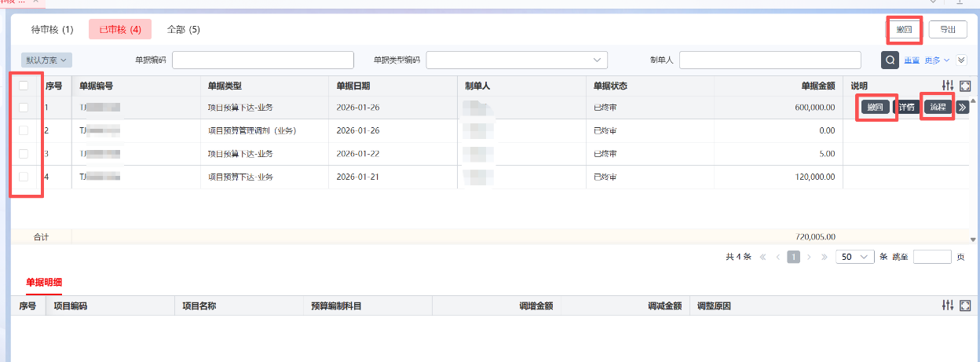Viewport: 980px width, 362px height.
Task: Open column settings for the 单据明细 table
Action: tap(948, 305)
